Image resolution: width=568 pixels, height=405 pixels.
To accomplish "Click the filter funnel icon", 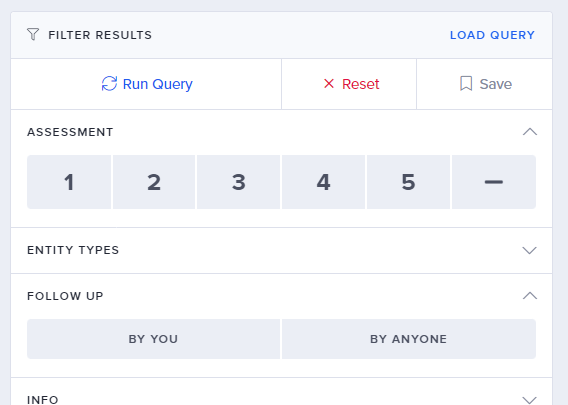I will pos(33,34).
